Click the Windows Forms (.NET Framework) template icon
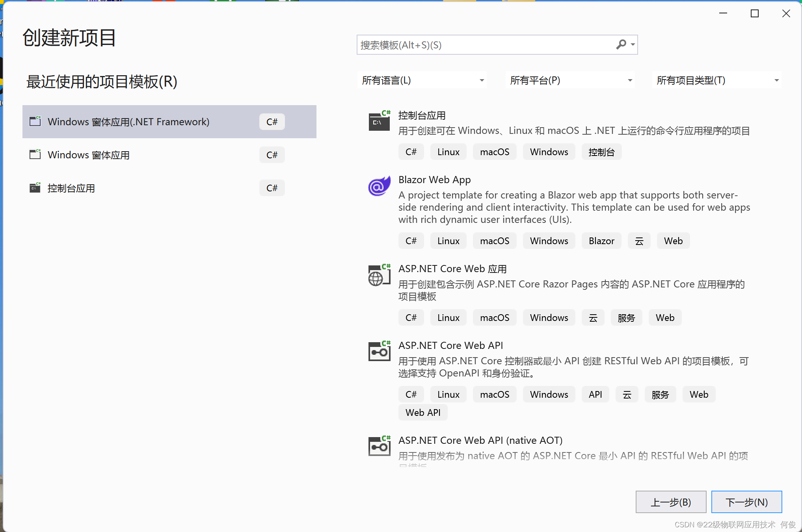The image size is (802, 532). point(35,121)
